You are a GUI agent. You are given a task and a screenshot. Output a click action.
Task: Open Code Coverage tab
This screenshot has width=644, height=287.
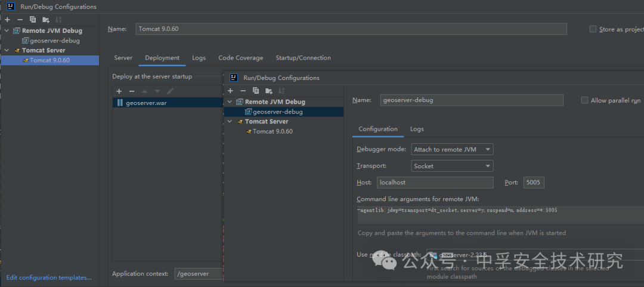[x=241, y=58]
